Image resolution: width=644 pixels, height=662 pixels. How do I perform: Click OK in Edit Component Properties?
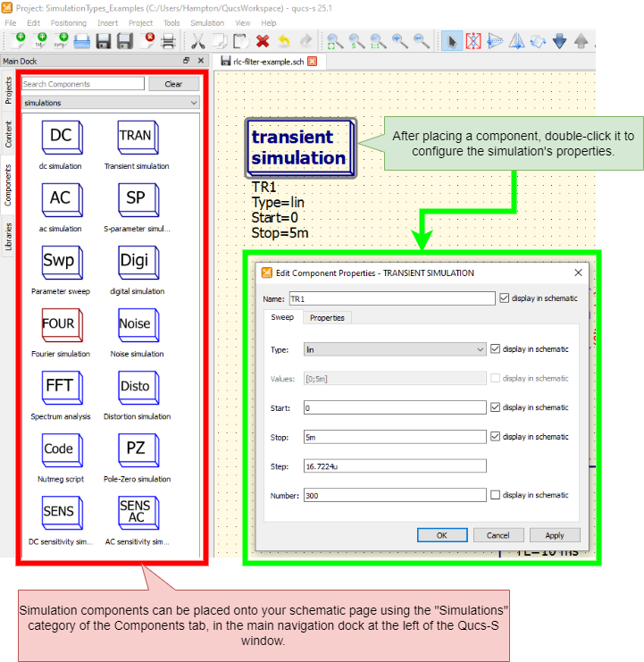(x=442, y=535)
